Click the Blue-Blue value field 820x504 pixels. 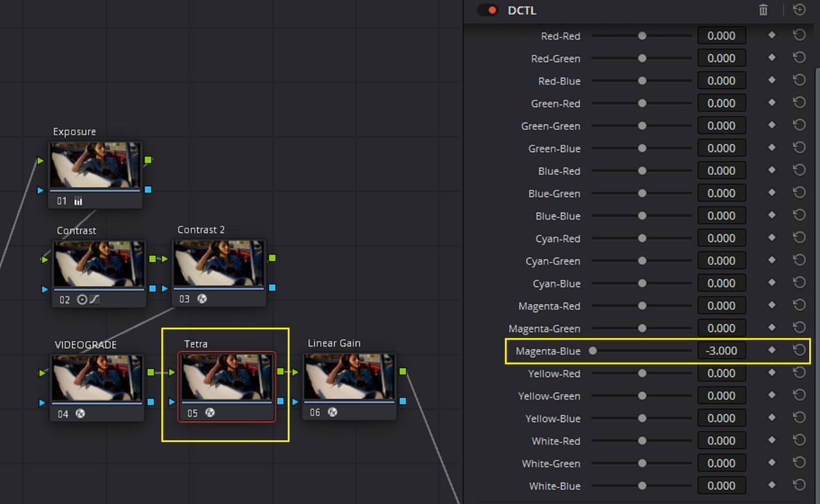721,216
